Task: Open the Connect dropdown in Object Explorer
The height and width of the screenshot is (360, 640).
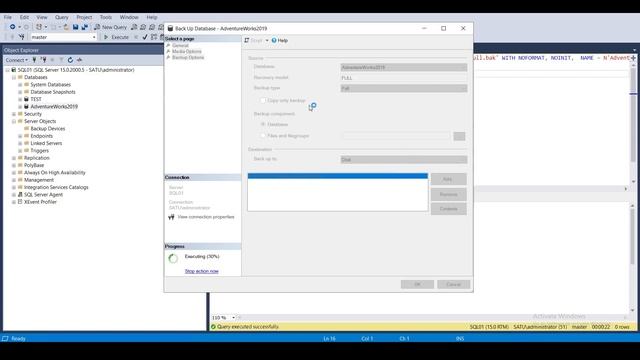Action: pyautogui.click(x=17, y=60)
